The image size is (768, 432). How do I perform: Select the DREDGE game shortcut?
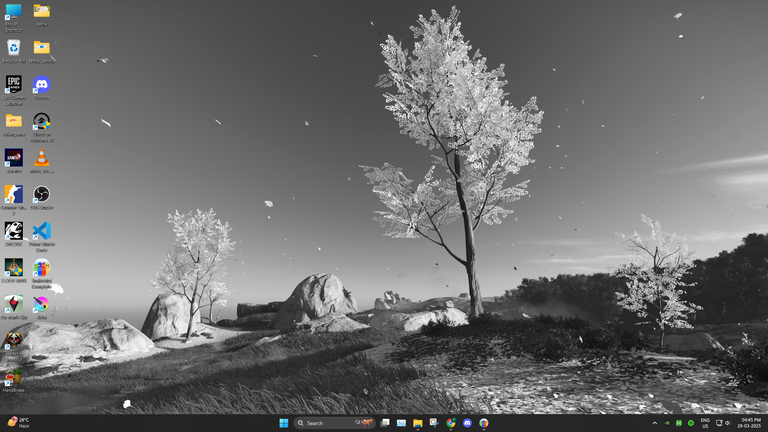14,231
